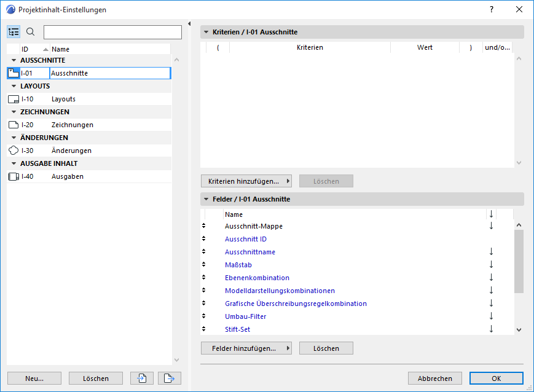
Task: Open the Felder hinzufügen dropdown
Action: click(x=246, y=348)
